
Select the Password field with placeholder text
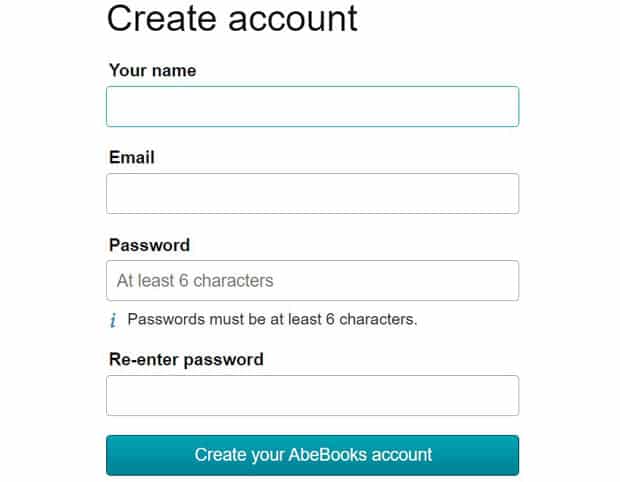coord(312,280)
